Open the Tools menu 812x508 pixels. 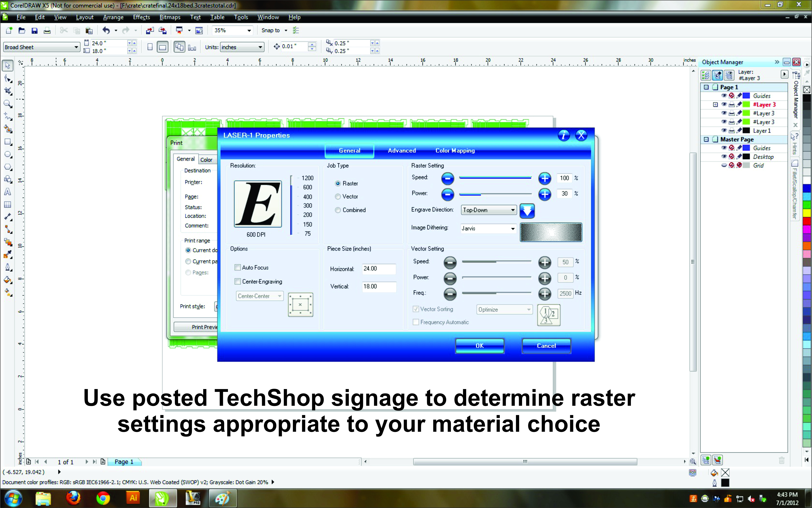click(241, 17)
